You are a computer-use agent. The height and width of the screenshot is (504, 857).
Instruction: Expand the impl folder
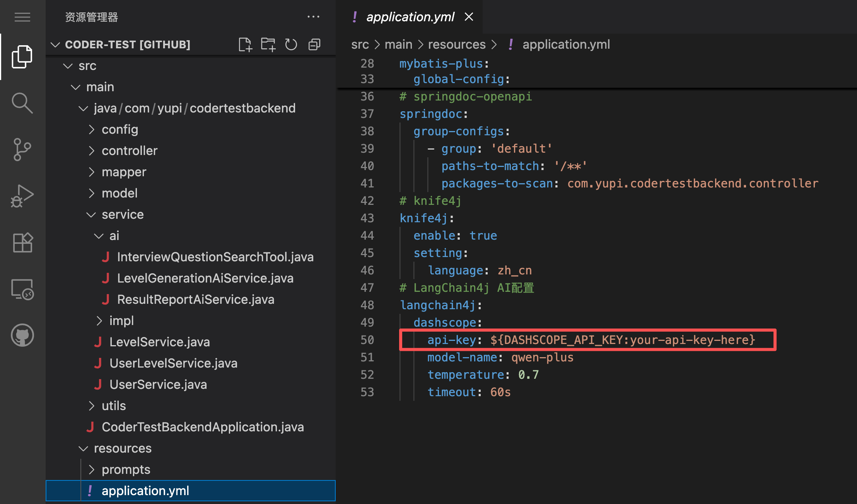[x=121, y=321]
